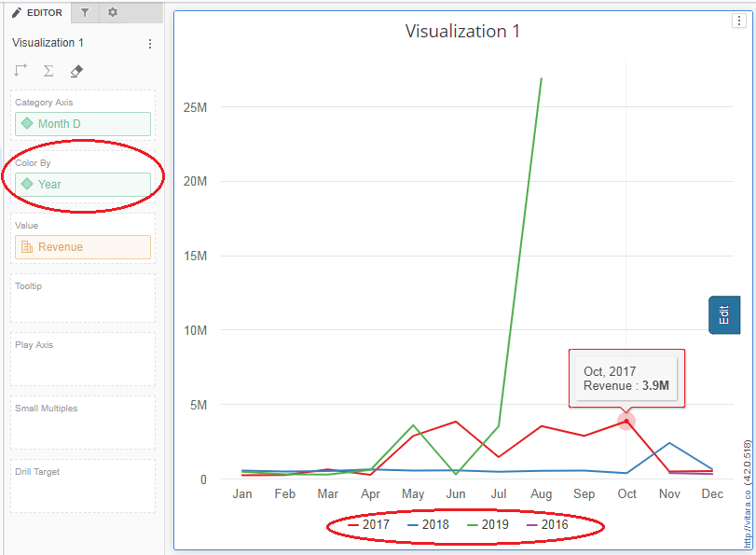Image resolution: width=756 pixels, height=555 pixels.
Task: Click the Sigma aggregation icon
Action: click(48, 70)
